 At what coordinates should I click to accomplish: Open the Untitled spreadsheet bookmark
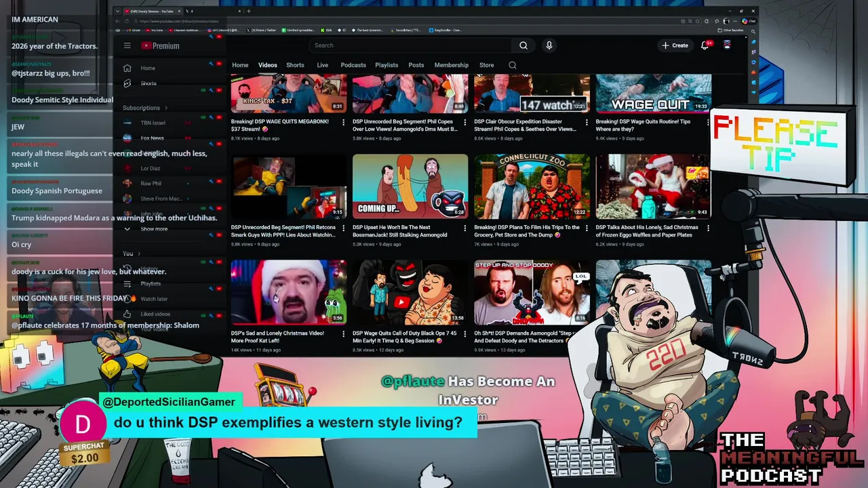[298, 30]
